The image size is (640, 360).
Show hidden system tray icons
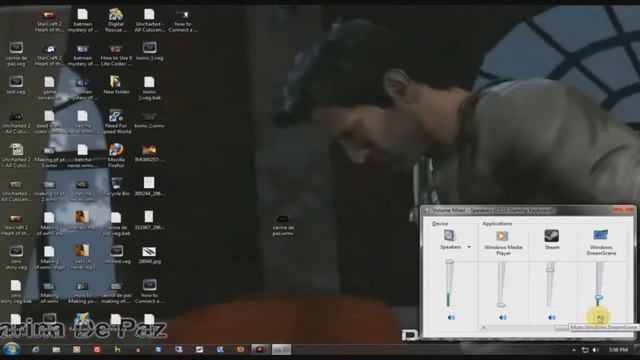[574, 350]
